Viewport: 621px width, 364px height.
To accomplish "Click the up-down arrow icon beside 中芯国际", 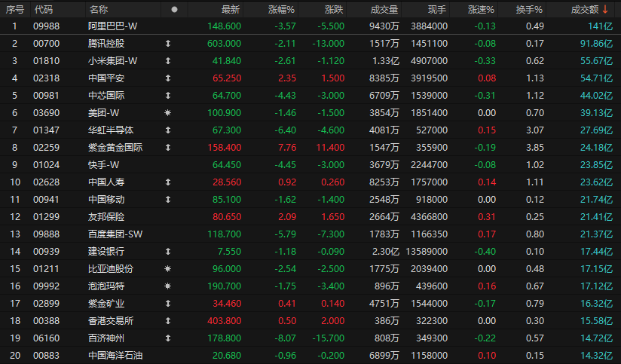I will coord(168,96).
